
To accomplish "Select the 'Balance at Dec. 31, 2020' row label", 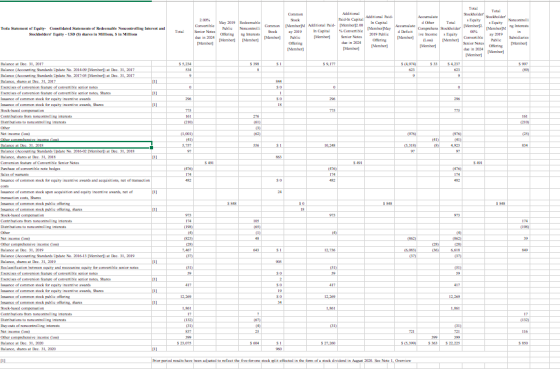I will click(x=22, y=343).
